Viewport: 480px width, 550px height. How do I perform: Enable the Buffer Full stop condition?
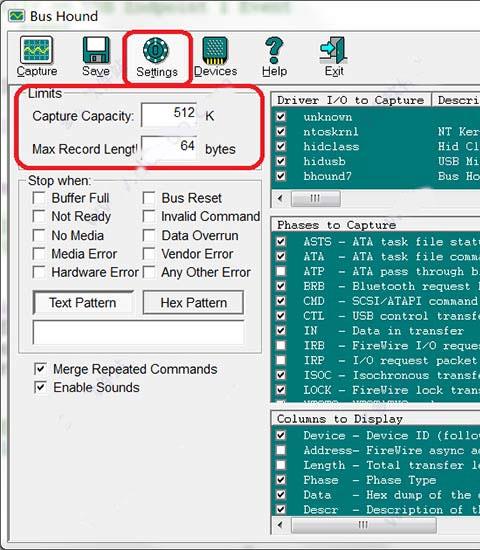[x=39, y=197]
